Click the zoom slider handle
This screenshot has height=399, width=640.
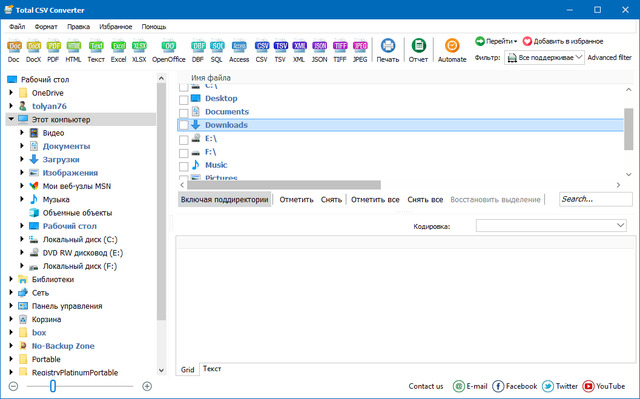click(53, 386)
